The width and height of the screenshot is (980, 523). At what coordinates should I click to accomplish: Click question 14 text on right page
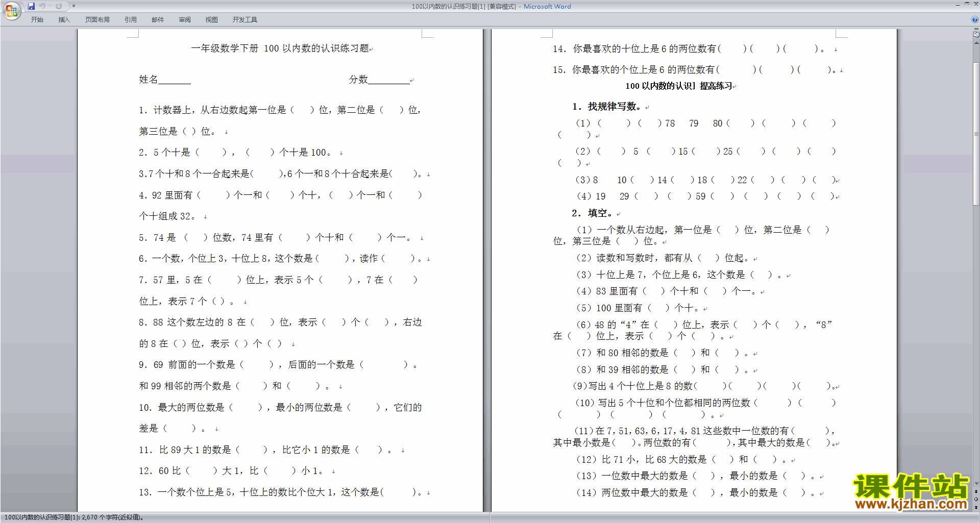pyautogui.click(x=689, y=49)
